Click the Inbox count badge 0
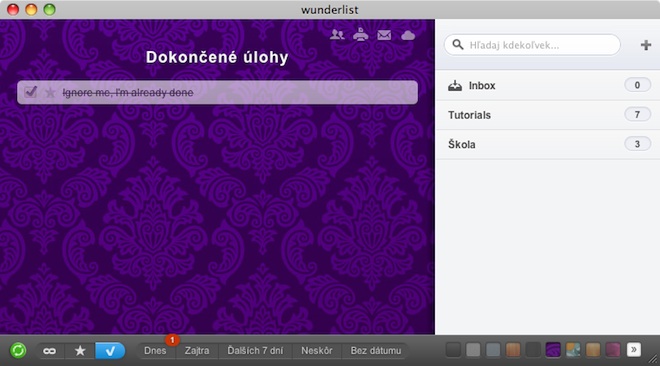Viewport: 660px width, 366px height. 637,85
